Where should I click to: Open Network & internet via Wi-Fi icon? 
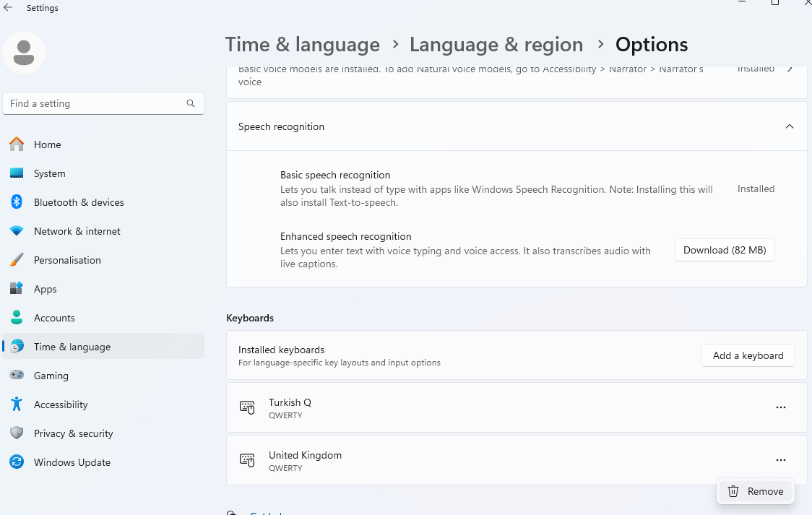[17, 231]
